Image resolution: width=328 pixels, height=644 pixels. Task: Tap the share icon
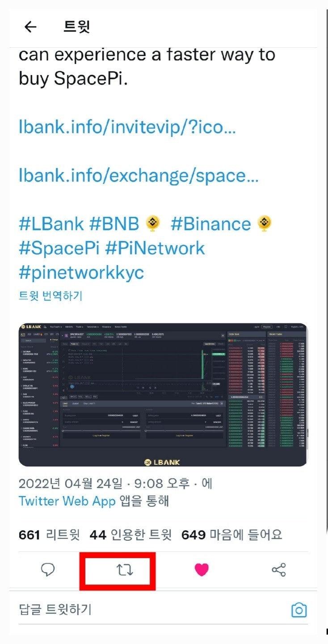click(279, 570)
